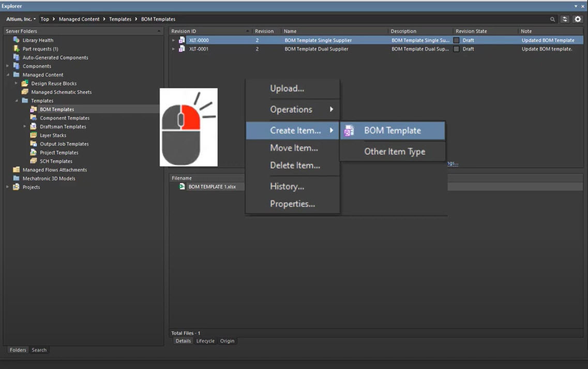Image resolution: width=588 pixels, height=369 pixels.
Task: Switch to the Lifecycle tab
Action: (205, 341)
